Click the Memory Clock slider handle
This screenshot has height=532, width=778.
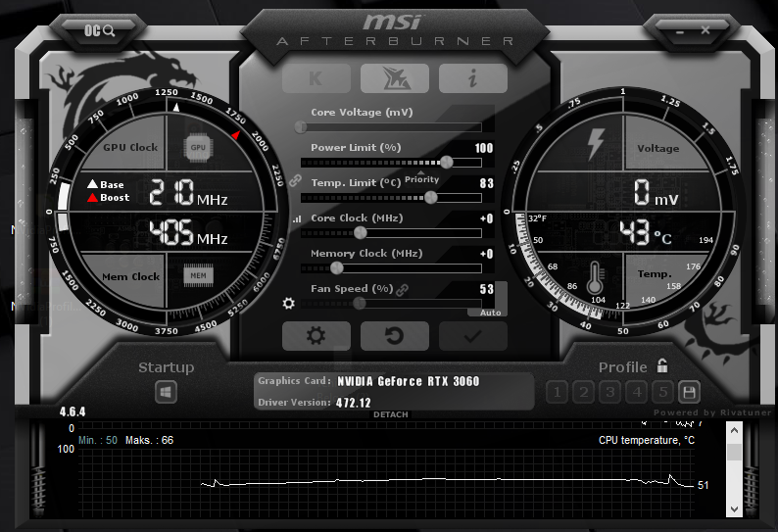[336, 268]
